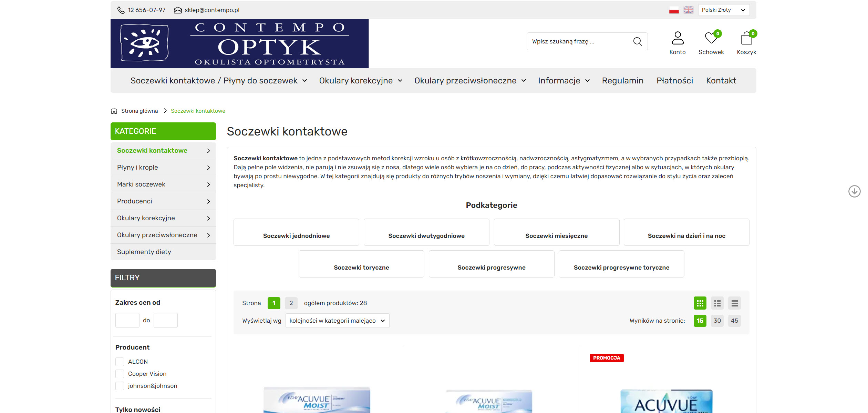Show 45 results per page
This screenshot has width=868, height=413.
(x=734, y=321)
